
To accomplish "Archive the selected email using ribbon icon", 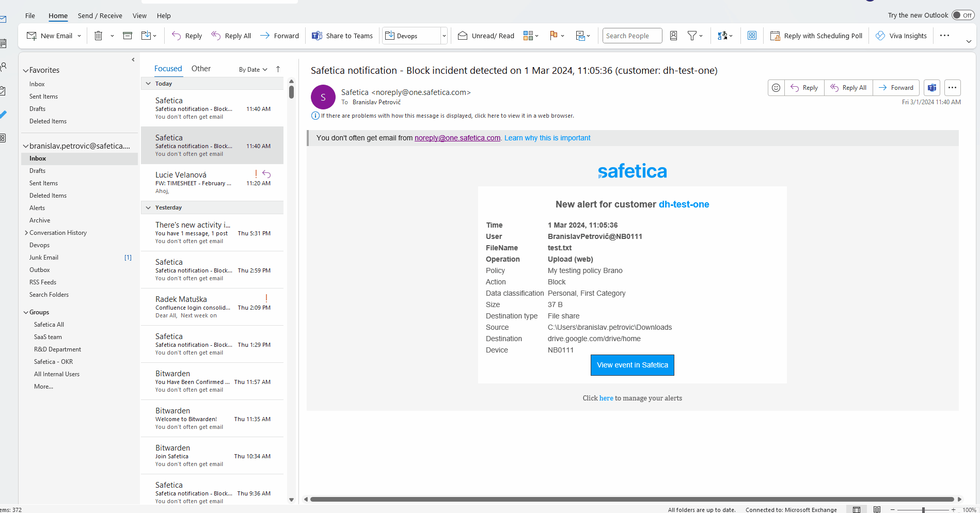I will [x=128, y=36].
